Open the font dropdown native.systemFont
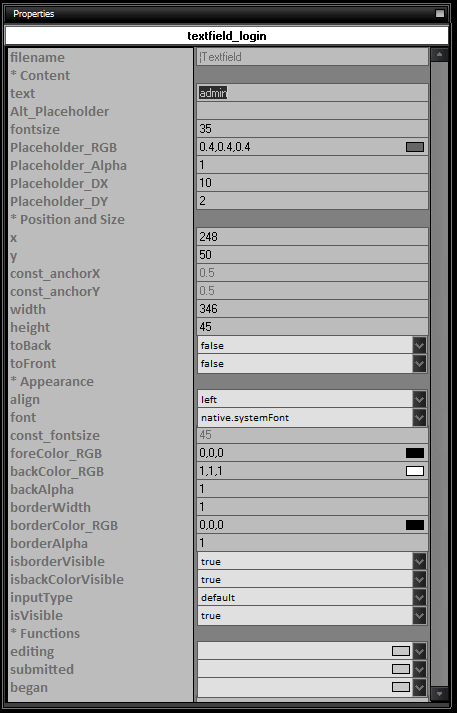 [x=312, y=417]
